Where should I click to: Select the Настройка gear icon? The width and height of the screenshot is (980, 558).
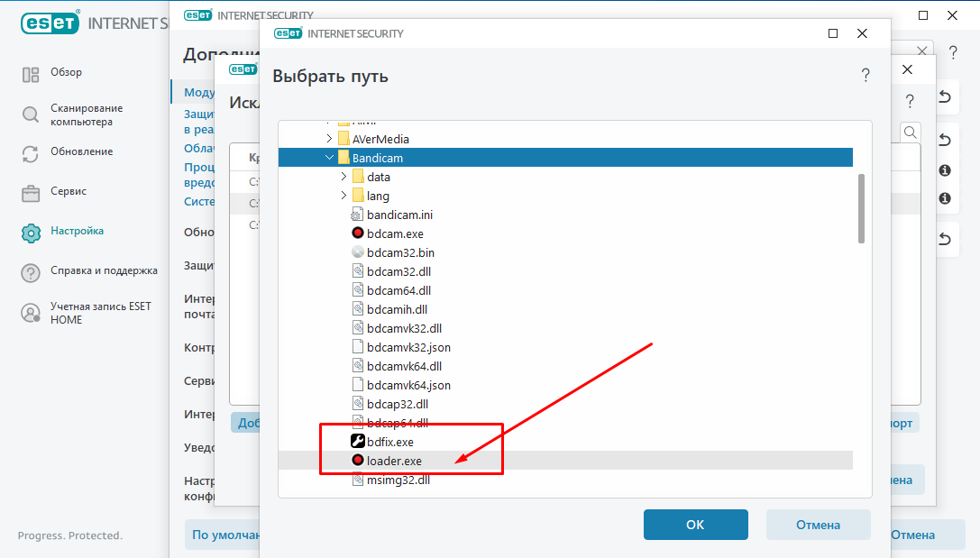(x=31, y=233)
